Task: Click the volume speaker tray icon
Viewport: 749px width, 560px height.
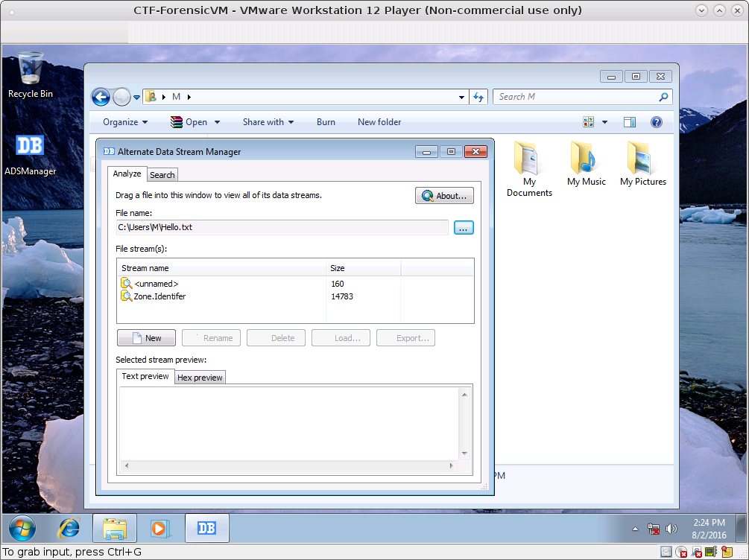Action: tap(671, 529)
